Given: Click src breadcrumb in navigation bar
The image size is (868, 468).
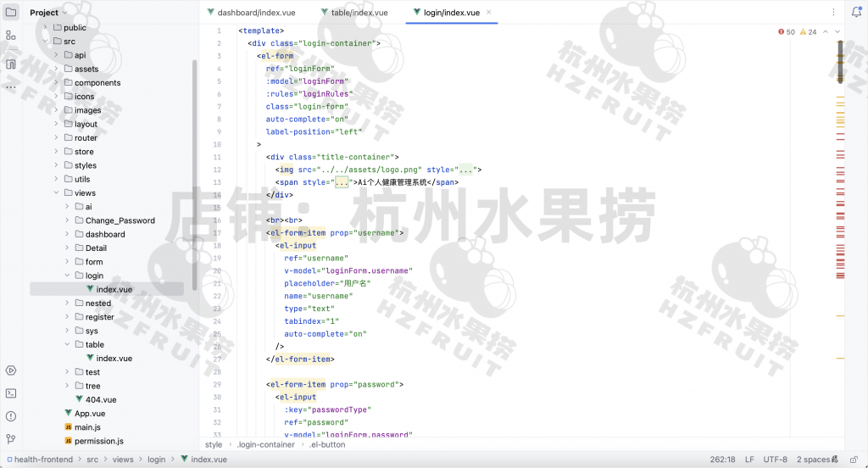Looking at the screenshot, I should (x=92, y=460).
